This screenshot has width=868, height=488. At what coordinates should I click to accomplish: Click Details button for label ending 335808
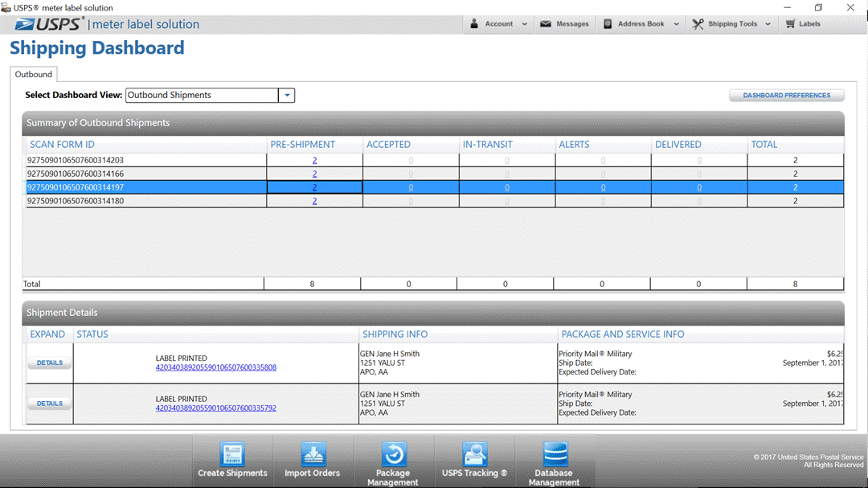click(x=50, y=363)
